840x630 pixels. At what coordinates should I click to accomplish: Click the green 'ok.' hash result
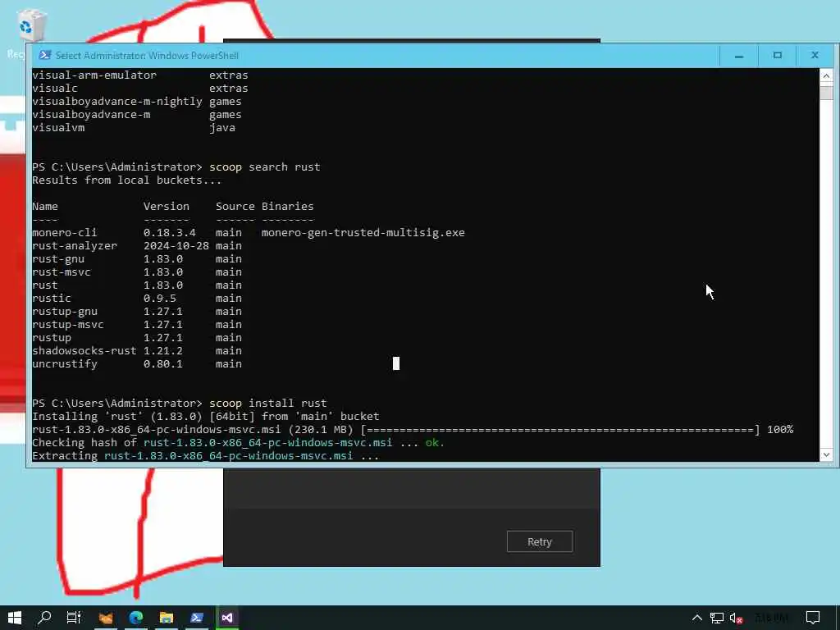coord(435,443)
